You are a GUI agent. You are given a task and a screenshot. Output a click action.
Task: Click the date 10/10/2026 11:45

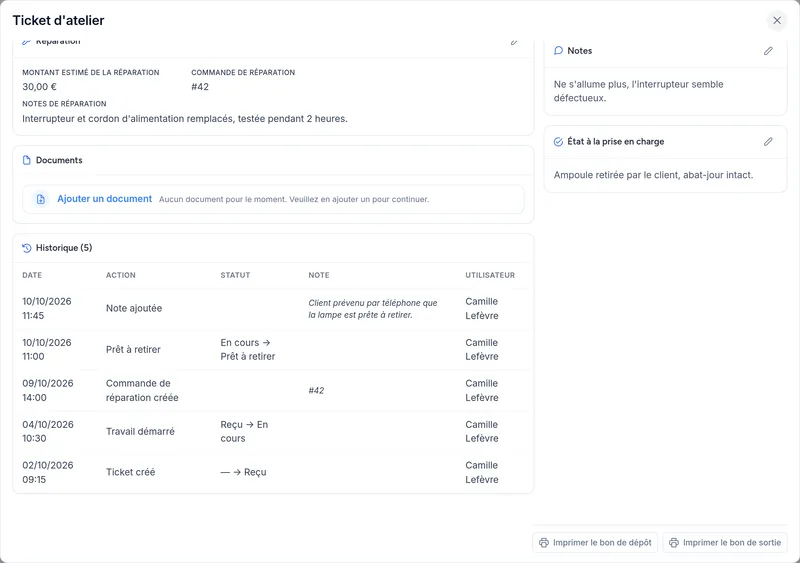pos(47,308)
